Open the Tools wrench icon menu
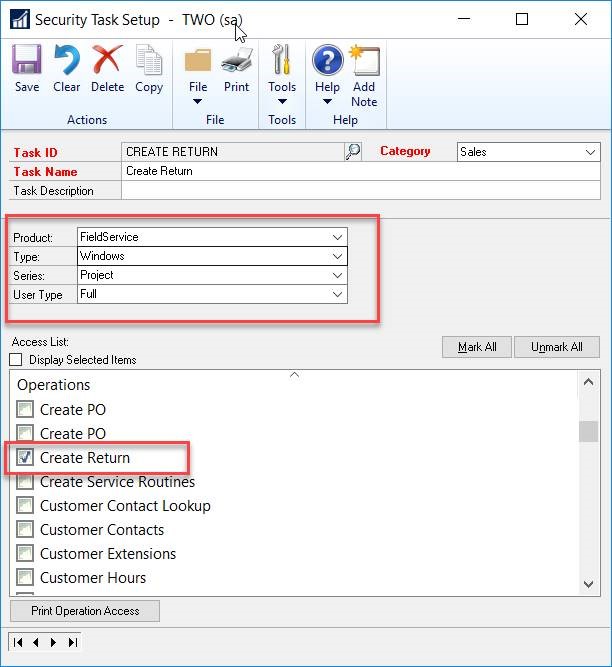The height and width of the screenshot is (667, 612). (x=282, y=60)
